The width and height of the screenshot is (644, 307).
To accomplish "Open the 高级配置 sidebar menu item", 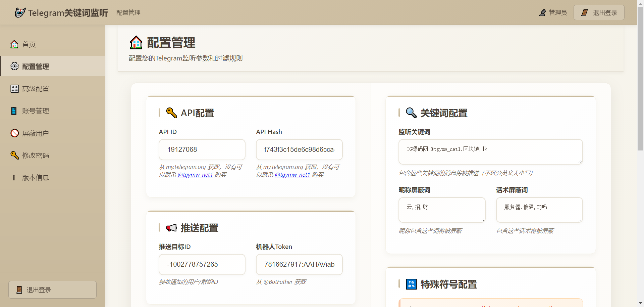I will click(x=36, y=89).
